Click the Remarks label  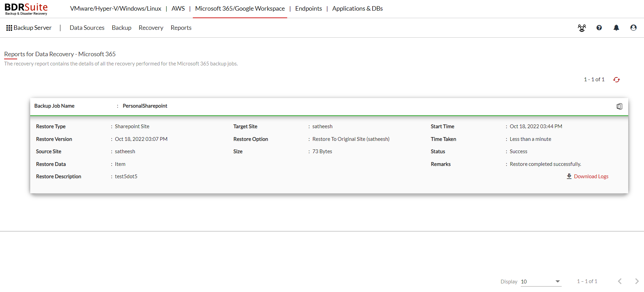click(441, 164)
